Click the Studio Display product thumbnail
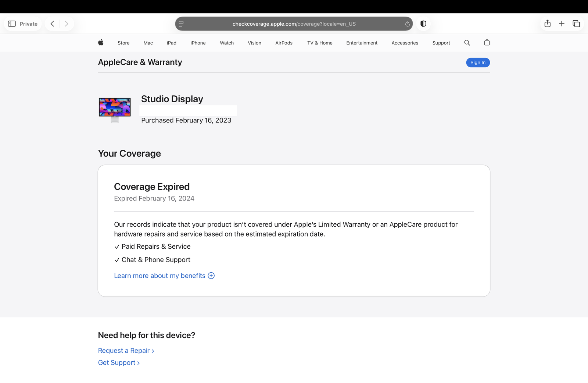 pyautogui.click(x=115, y=110)
